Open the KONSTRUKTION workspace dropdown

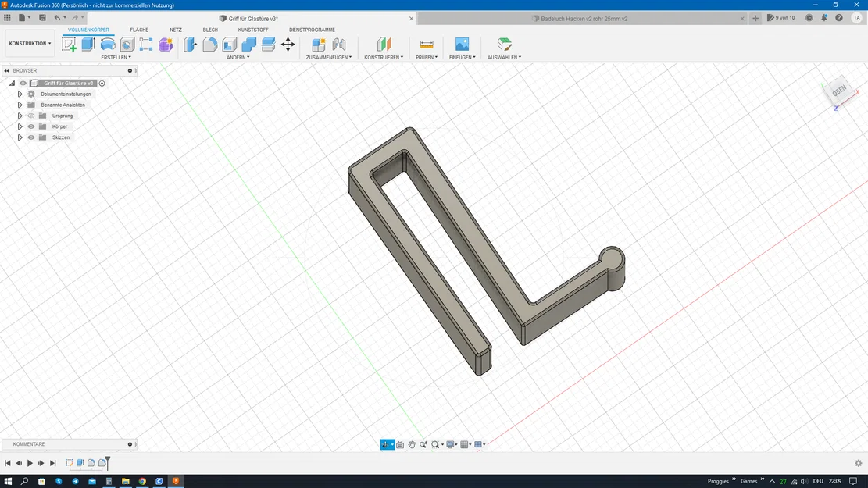pyautogui.click(x=30, y=43)
